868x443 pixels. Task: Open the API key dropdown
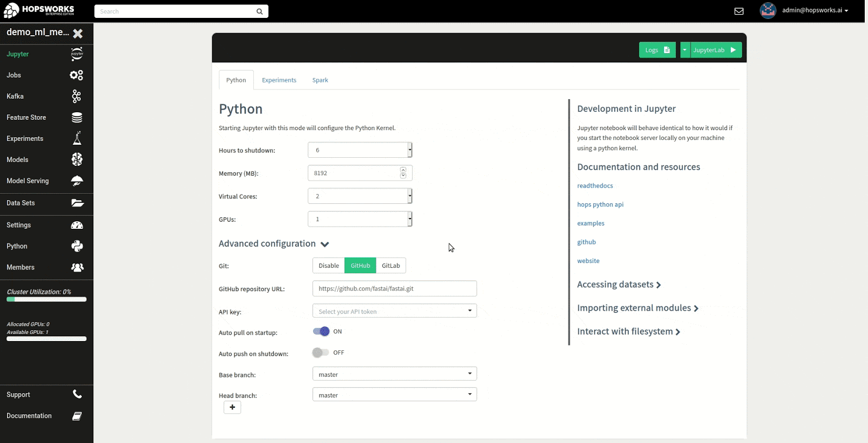point(394,311)
